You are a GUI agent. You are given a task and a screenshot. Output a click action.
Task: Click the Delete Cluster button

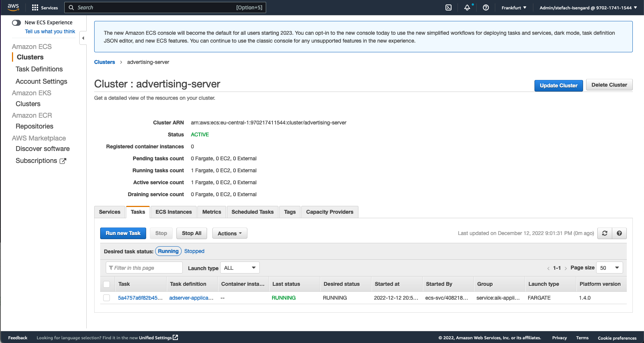point(609,85)
